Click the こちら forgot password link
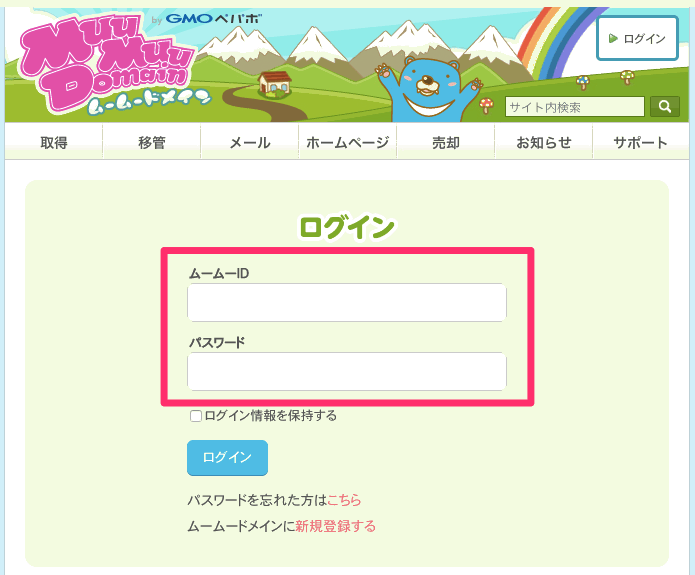 (344, 500)
